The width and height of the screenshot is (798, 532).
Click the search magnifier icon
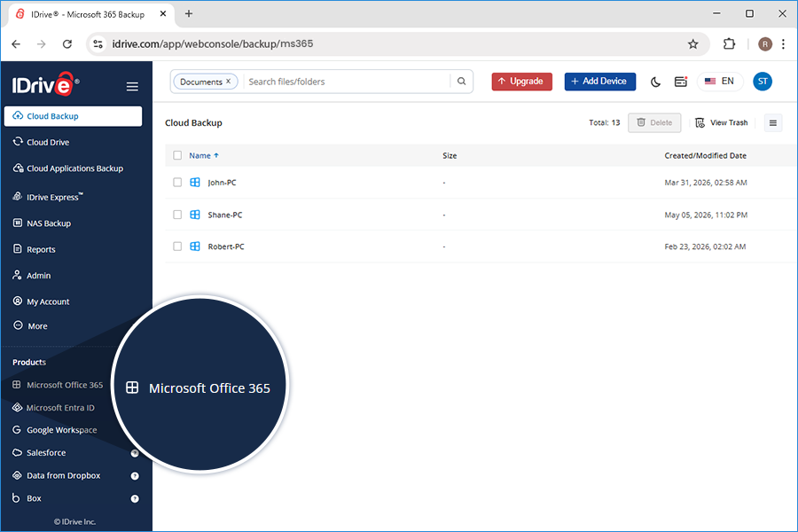462,82
